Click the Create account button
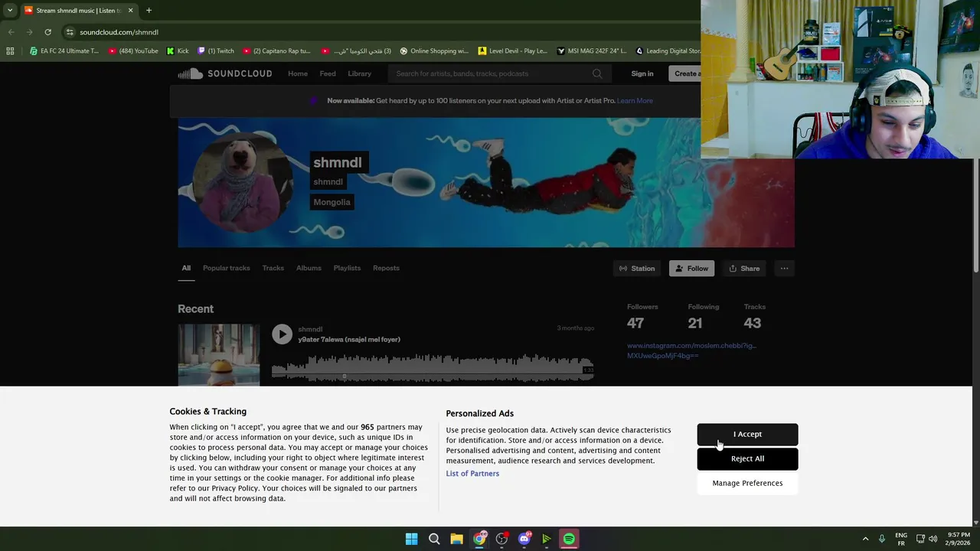This screenshot has height=551, width=980. [x=685, y=73]
